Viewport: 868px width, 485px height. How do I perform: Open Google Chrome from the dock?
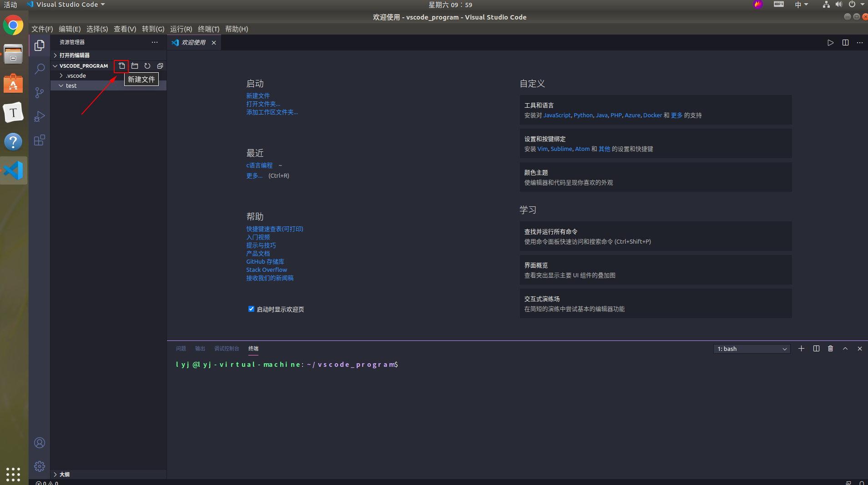(13, 25)
